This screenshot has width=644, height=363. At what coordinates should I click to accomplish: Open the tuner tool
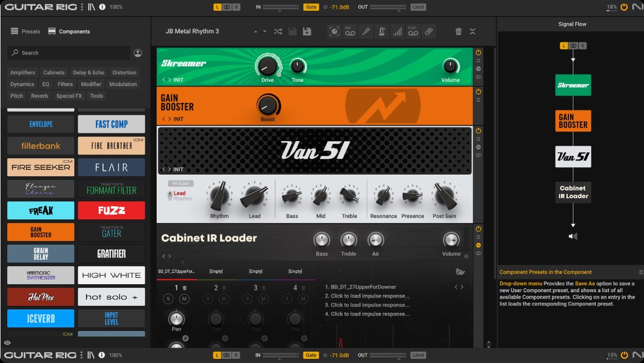point(365,32)
